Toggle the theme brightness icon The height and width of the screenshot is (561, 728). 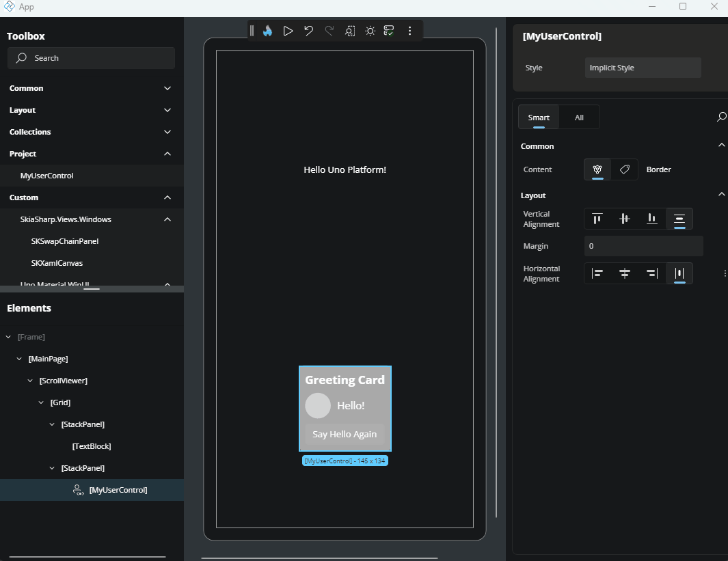(370, 31)
